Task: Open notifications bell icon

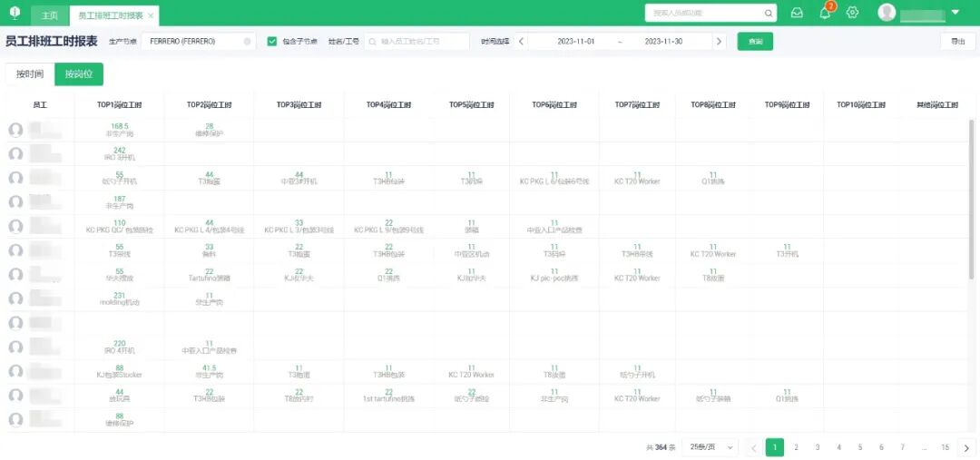Action: tap(825, 13)
